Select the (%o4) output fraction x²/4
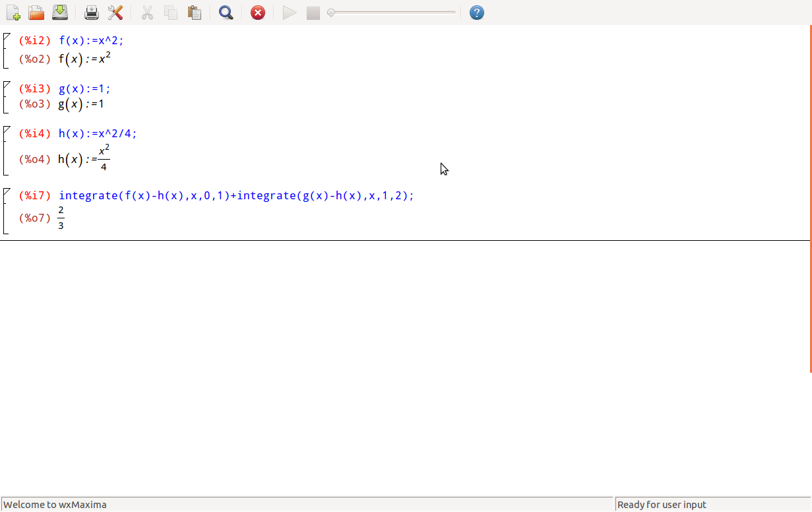Image resolution: width=812 pixels, height=512 pixels. point(104,158)
